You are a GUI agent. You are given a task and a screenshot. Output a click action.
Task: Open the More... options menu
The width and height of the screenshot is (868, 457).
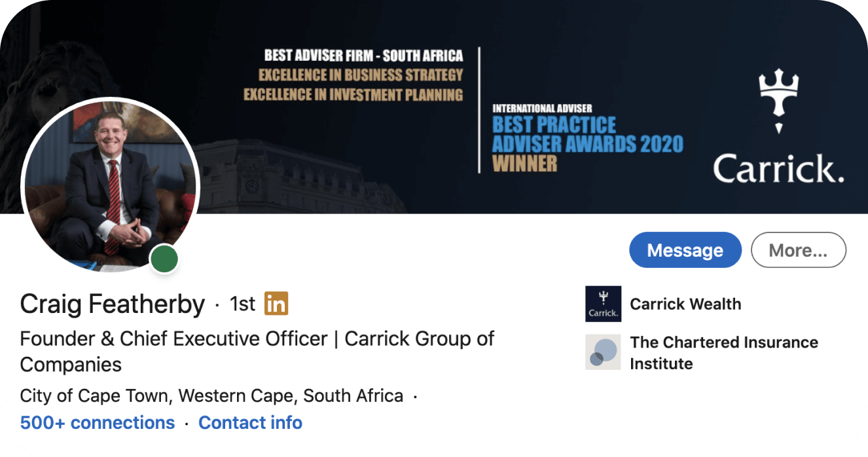[798, 250]
